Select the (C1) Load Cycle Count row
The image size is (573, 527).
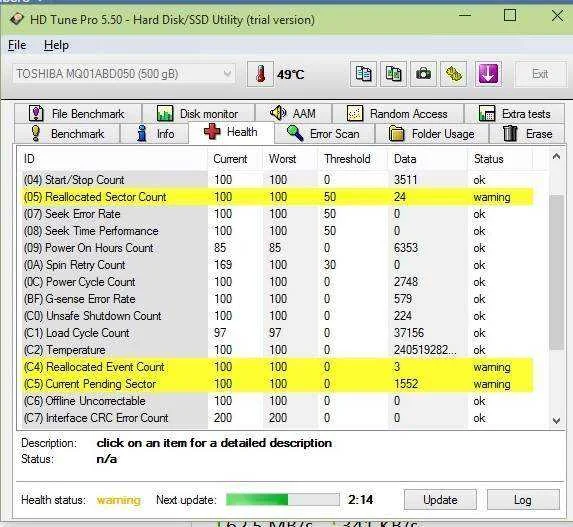tap(277, 333)
